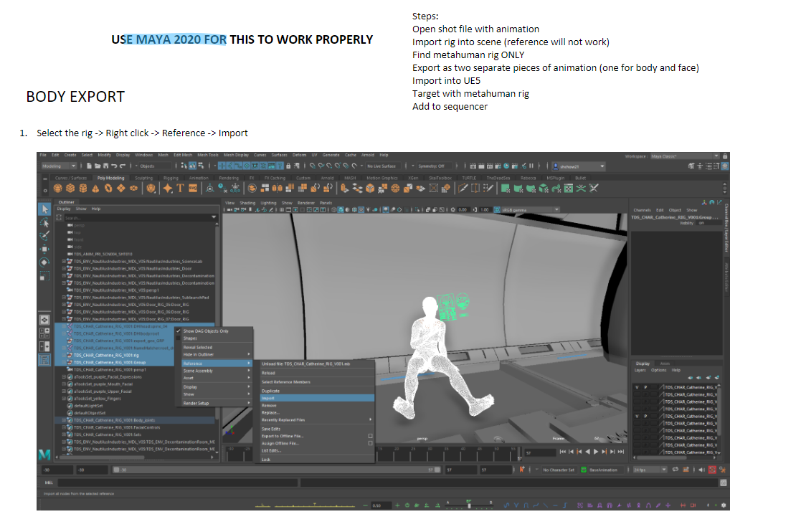Create polygon Type text with T icon

[180, 189]
